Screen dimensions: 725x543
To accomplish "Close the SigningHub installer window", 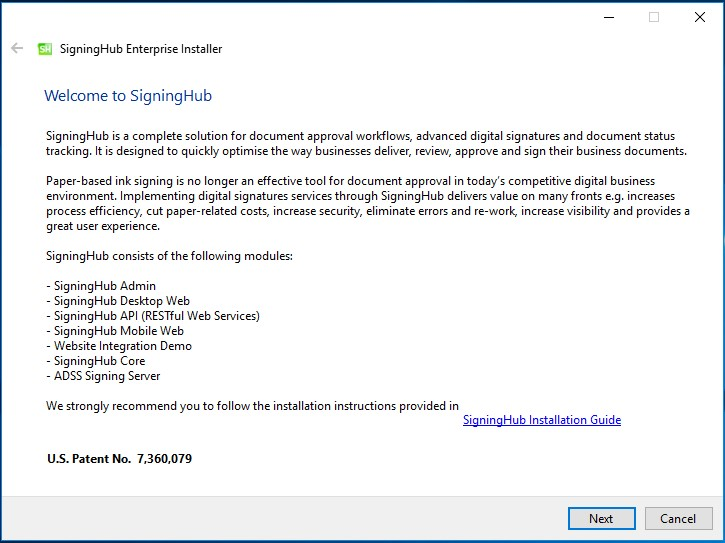I will 700,18.
